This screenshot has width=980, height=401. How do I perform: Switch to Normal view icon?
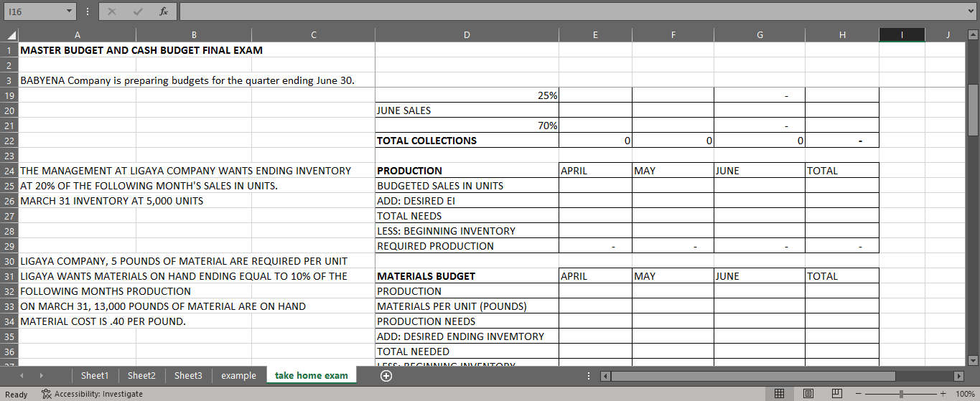pyautogui.click(x=779, y=394)
